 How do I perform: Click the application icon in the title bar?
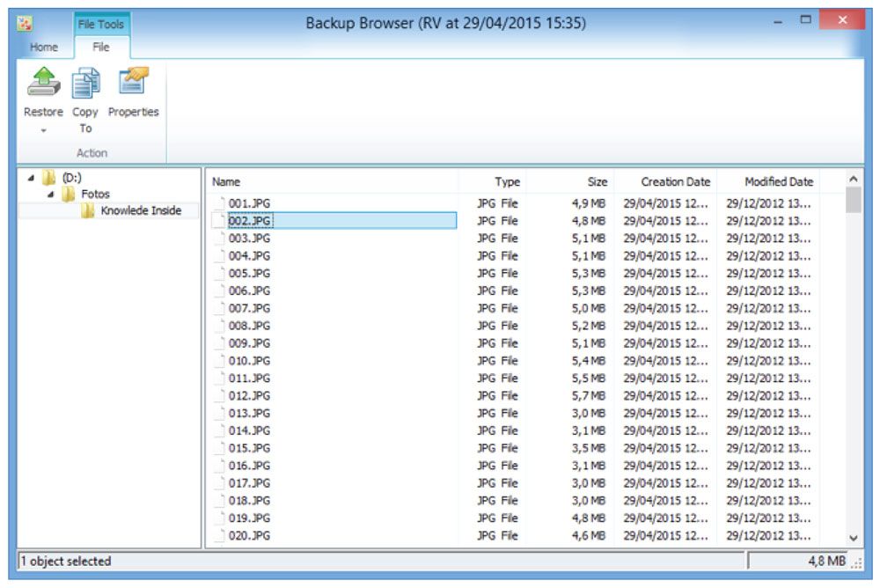pos(24,24)
